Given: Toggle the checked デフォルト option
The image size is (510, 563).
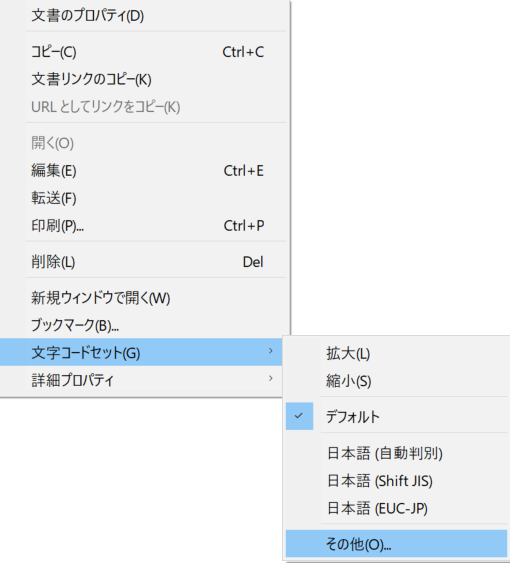Looking at the screenshot, I should [397, 417].
